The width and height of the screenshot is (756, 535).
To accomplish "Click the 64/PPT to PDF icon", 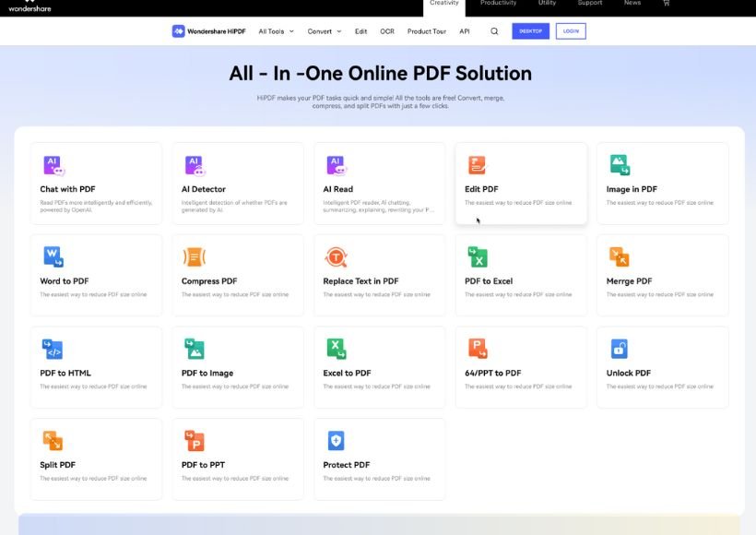I will point(478,349).
